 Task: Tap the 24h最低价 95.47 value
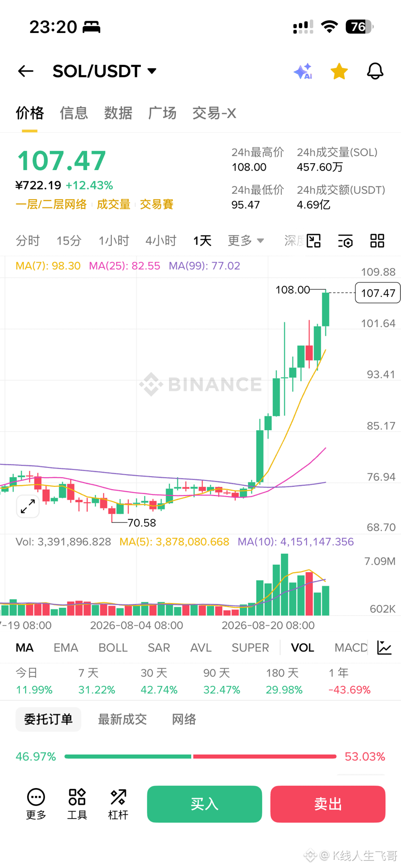tap(246, 205)
